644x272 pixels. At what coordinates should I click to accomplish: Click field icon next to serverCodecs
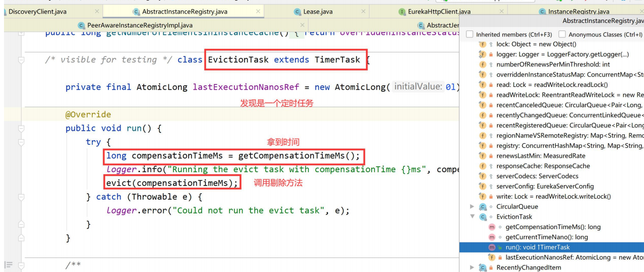tap(482, 176)
